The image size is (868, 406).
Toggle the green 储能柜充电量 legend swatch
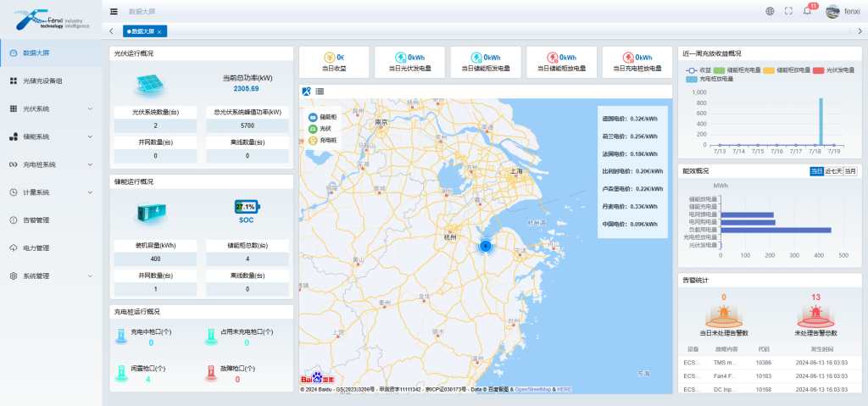(x=718, y=70)
